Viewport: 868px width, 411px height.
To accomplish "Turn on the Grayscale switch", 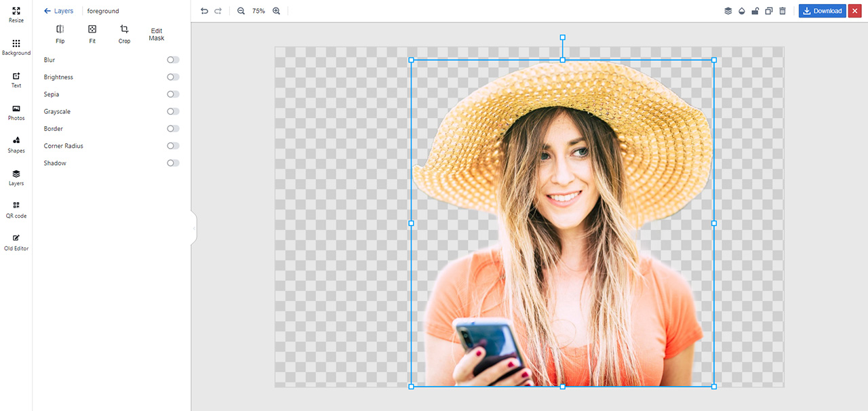I will (x=173, y=111).
